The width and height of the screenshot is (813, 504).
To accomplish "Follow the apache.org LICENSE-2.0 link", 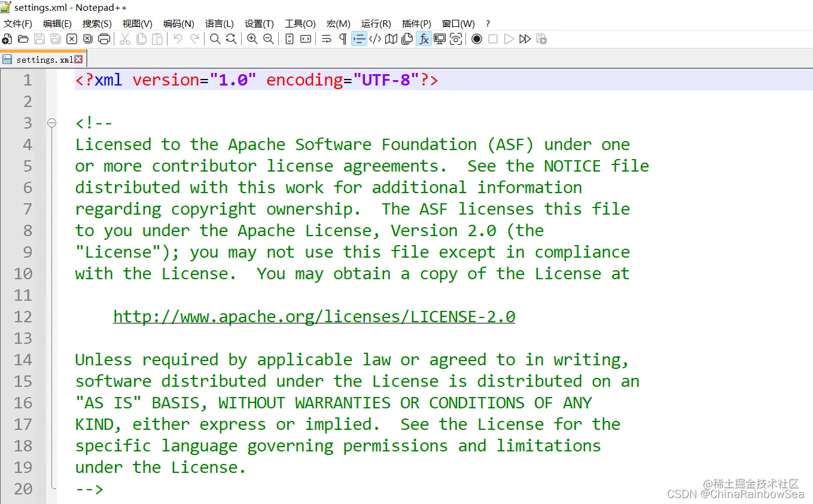I will pos(314,316).
